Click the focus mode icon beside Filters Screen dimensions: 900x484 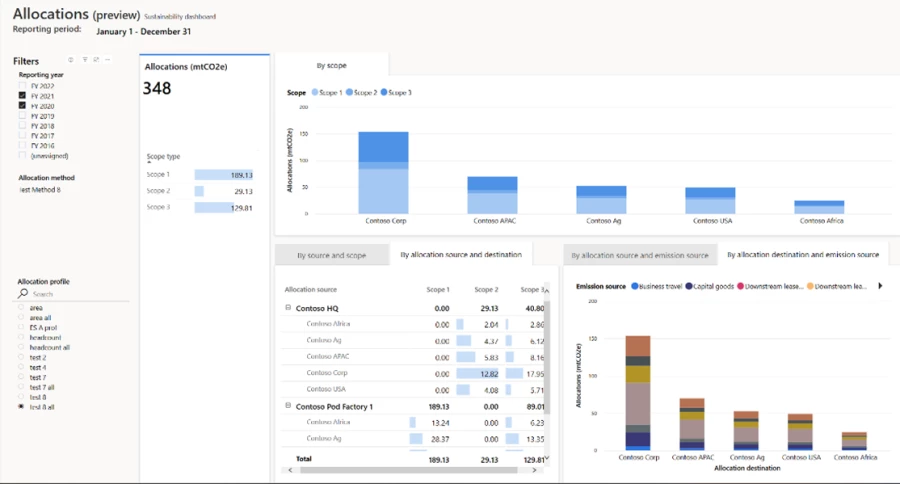96,60
